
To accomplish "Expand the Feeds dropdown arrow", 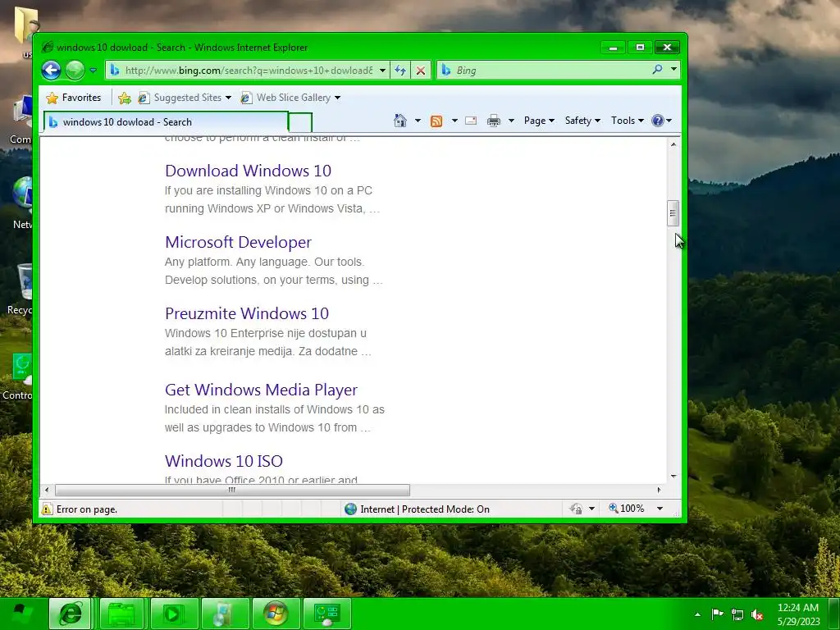I will click(x=454, y=121).
